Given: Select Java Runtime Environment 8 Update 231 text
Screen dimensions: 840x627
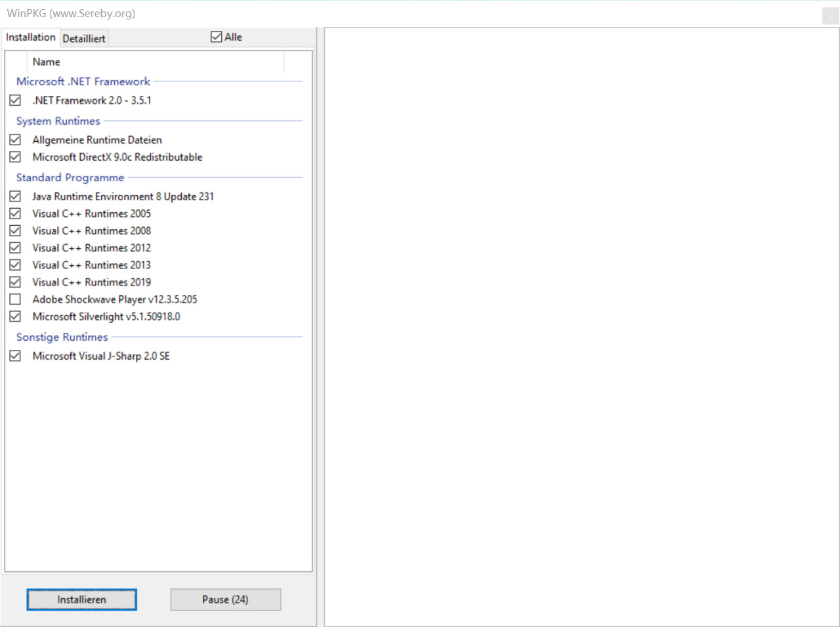Looking at the screenshot, I should pyautogui.click(x=123, y=196).
